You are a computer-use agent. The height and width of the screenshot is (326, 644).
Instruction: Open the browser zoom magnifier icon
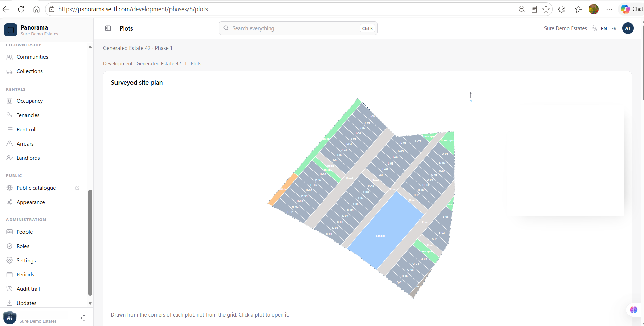pyautogui.click(x=522, y=9)
